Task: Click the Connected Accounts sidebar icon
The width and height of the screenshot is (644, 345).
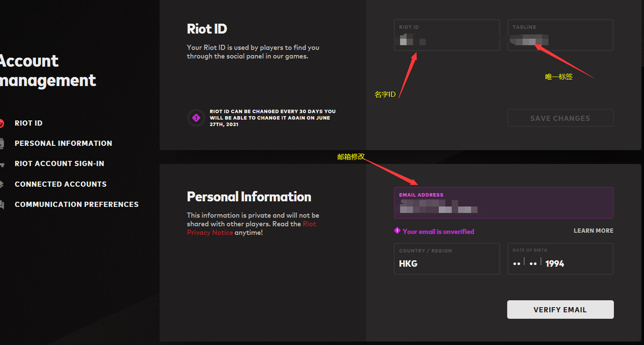Action: (2, 184)
